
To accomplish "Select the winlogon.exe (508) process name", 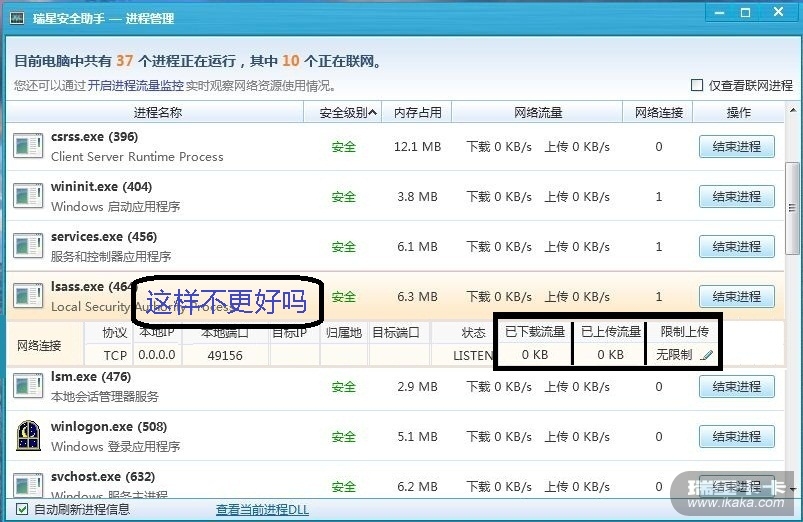I will (109, 426).
